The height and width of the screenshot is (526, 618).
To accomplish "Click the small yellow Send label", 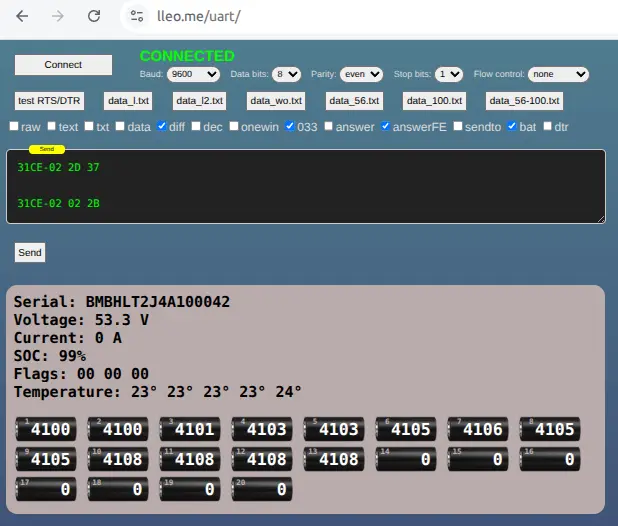I will tap(47, 149).
